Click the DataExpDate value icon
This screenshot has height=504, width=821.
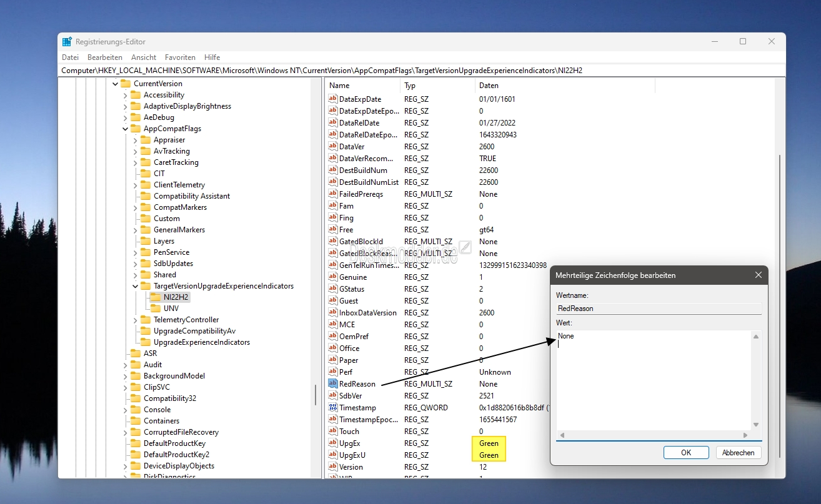[x=332, y=99]
